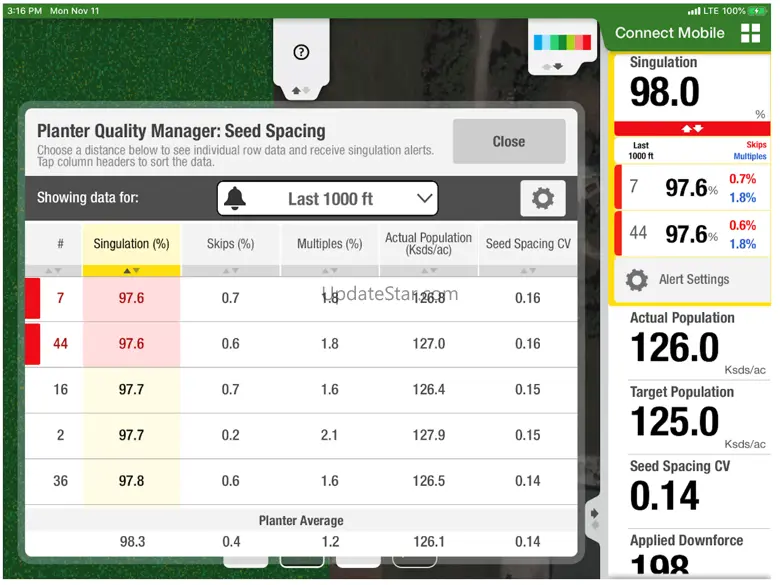
Task: Open the Last 1000 ft distance dropdown
Action: tap(327, 198)
